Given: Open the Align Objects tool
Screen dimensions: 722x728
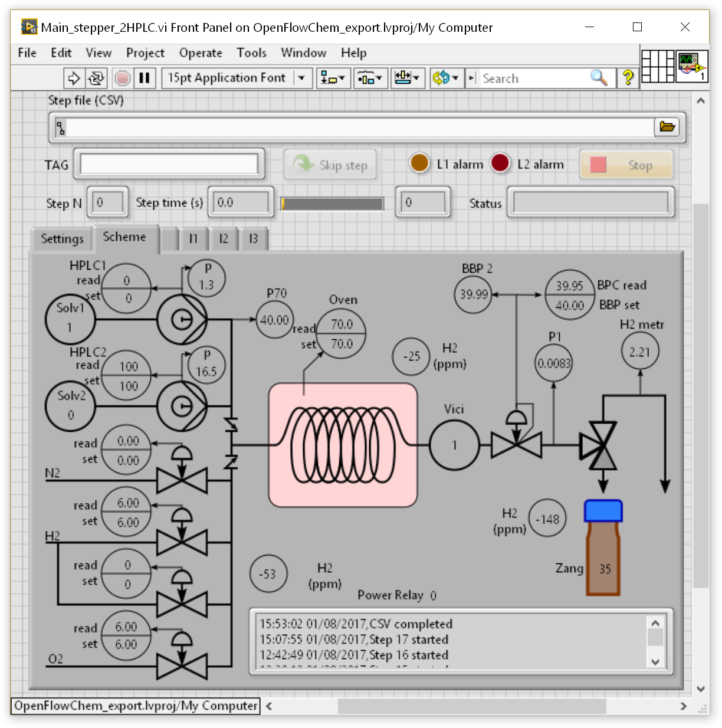Looking at the screenshot, I should pos(333,78).
